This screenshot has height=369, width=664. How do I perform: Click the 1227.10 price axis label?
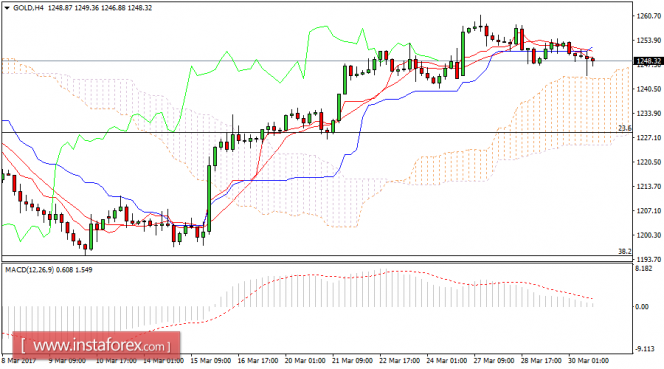649,138
